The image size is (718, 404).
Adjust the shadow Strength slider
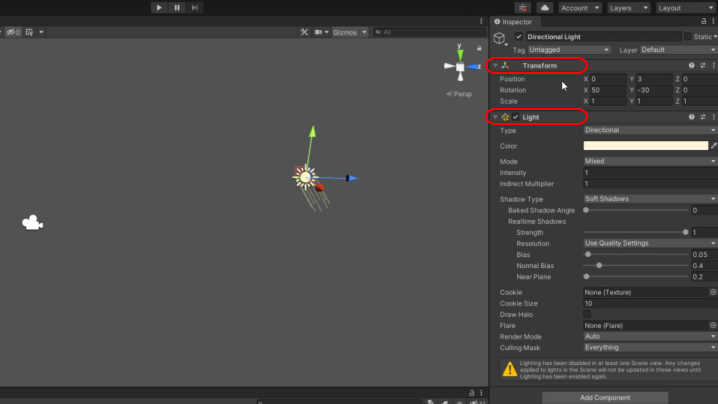(636, 232)
